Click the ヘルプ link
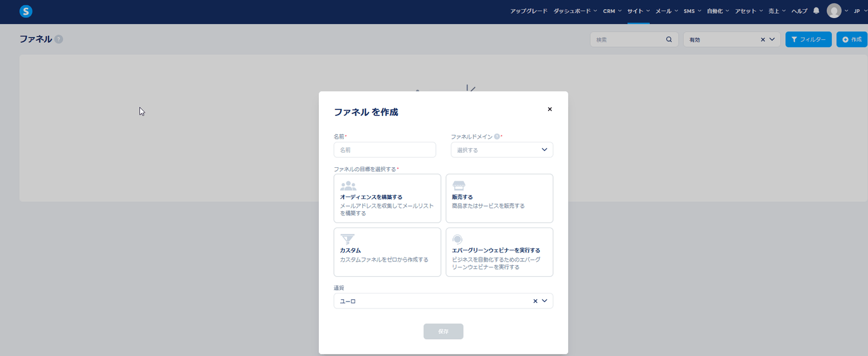Screen dimensions: 868x356 point(799,11)
